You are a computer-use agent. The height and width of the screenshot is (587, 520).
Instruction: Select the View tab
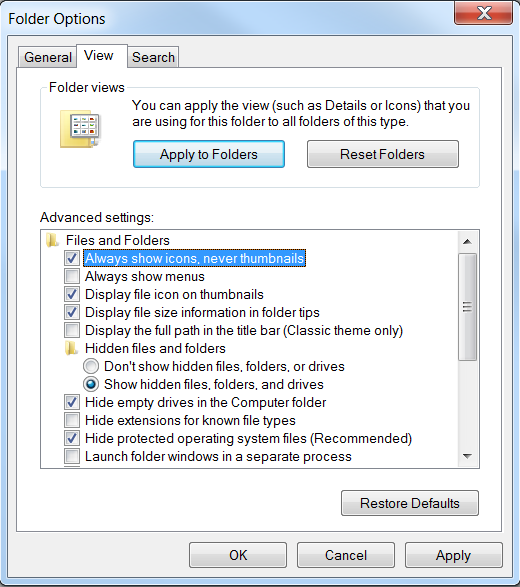click(x=102, y=56)
